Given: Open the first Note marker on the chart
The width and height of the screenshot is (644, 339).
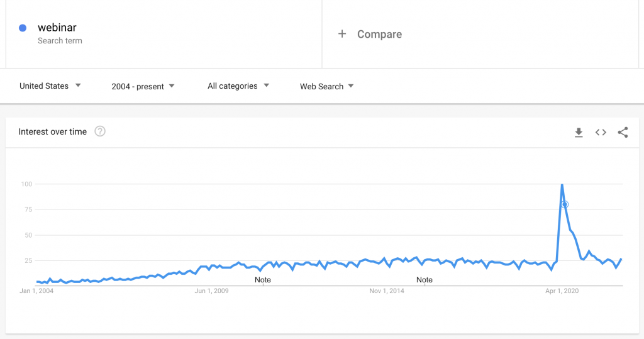Looking at the screenshot, I should coord(262,280).
